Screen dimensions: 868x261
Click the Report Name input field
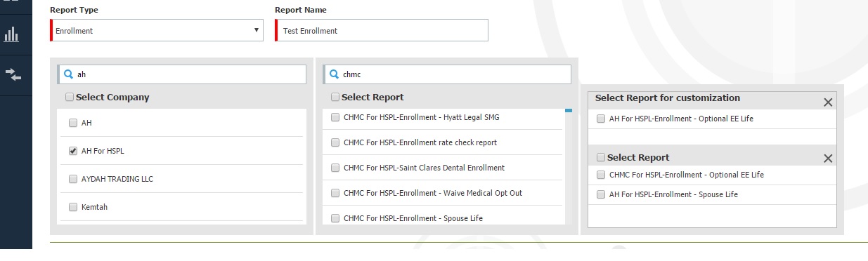382,30
